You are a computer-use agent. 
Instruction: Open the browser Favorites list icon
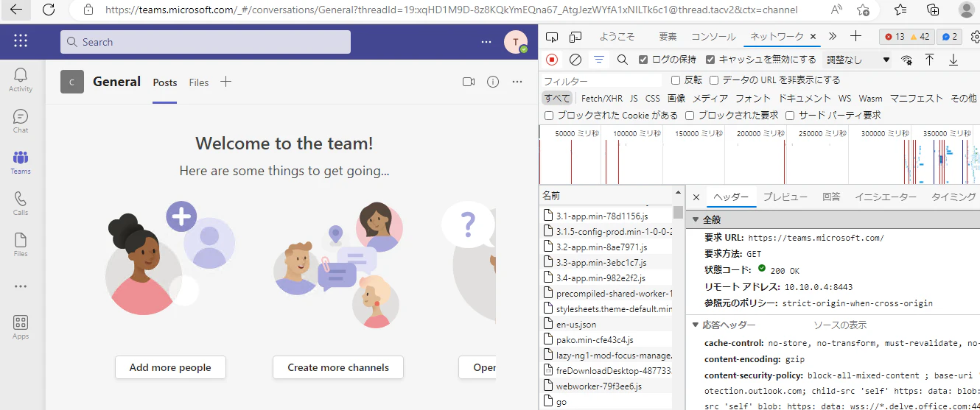point(900,10)
